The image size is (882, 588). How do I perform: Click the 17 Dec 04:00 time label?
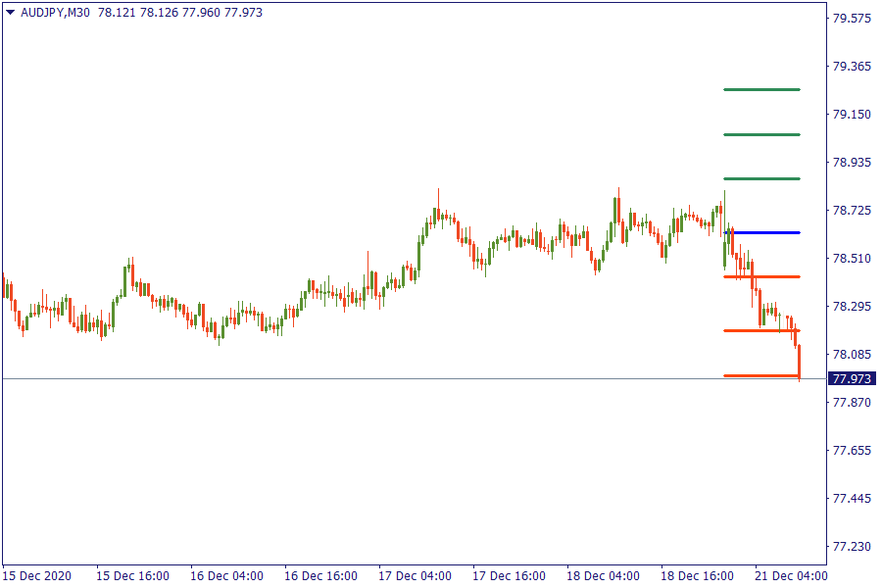click(416, 575)
